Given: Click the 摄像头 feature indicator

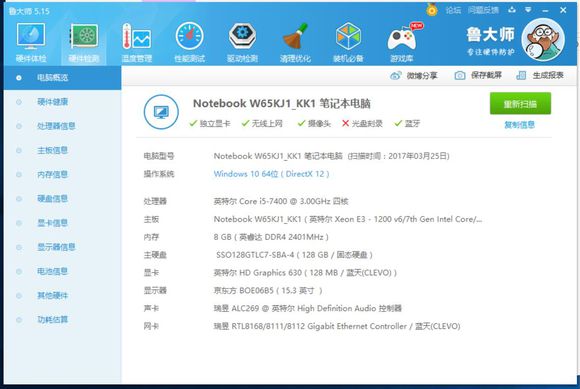Looking at the screenshot, I should click(x=314, y=124).
